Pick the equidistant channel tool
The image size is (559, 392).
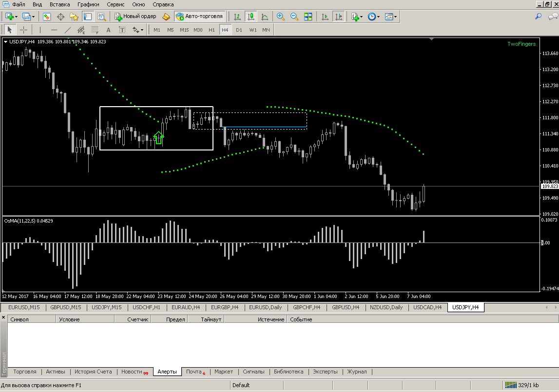81,30
